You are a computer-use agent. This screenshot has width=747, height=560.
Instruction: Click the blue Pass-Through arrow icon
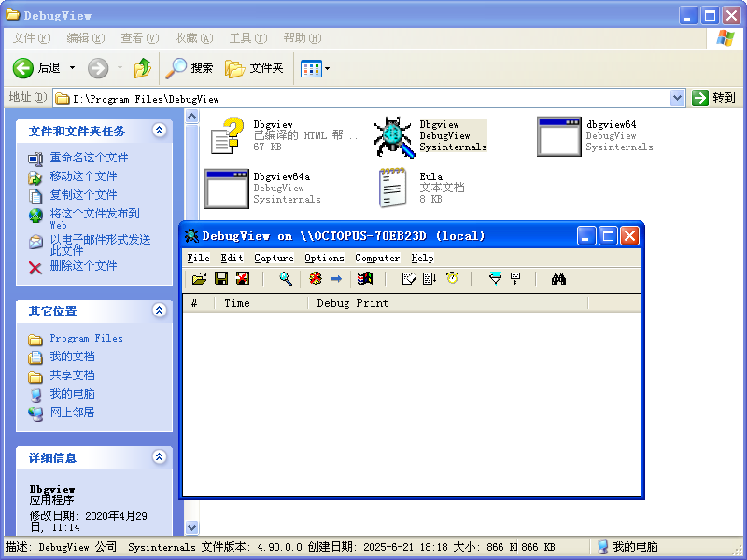pyautogui.click(x=336, y=278)
